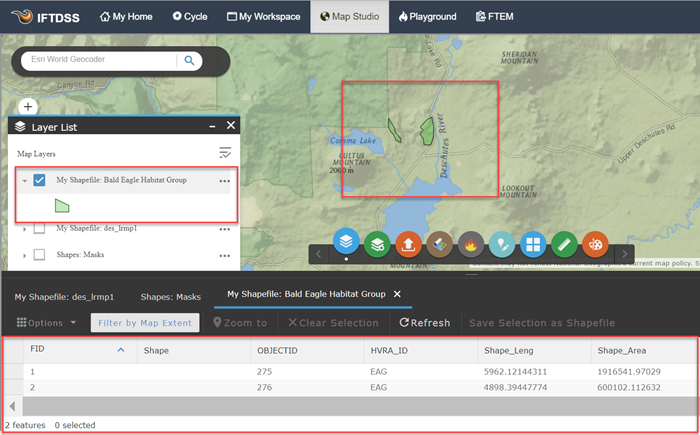This screenshot has height=435, width=700.
Task: Refresh the attribute table
Action: tap(425, 322)
